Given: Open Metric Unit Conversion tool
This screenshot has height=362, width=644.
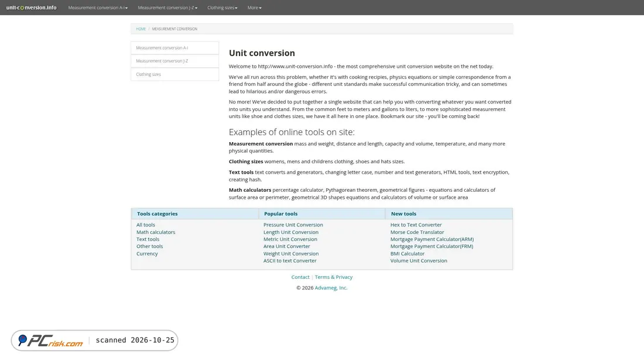Looking at the screenshot, I should coord(290,239).
